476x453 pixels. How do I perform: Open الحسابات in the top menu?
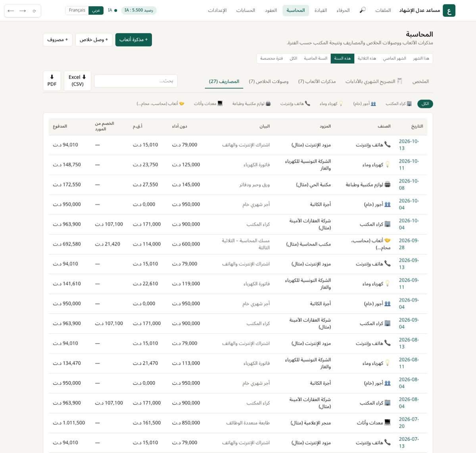pos(246,10)
